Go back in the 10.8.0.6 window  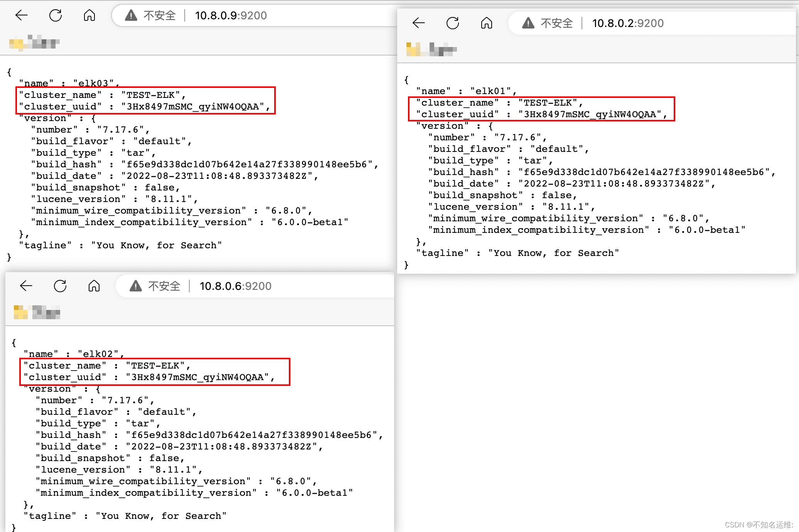26,286
